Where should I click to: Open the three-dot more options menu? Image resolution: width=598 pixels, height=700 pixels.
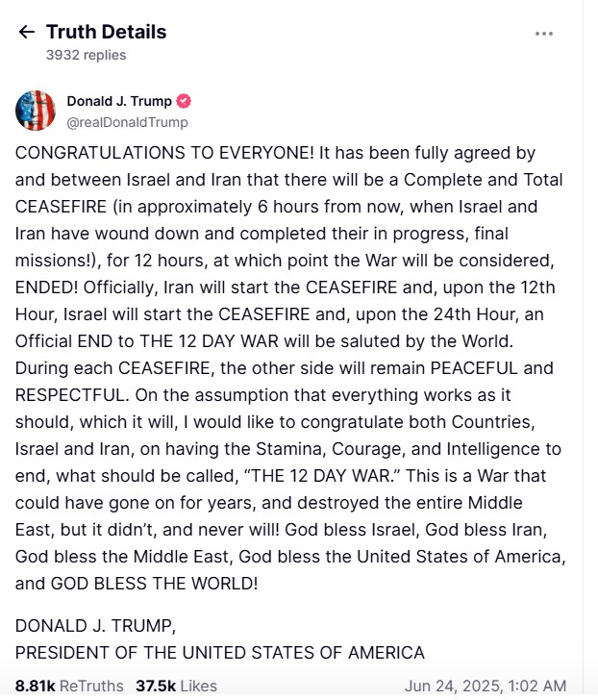click(544, 34)
